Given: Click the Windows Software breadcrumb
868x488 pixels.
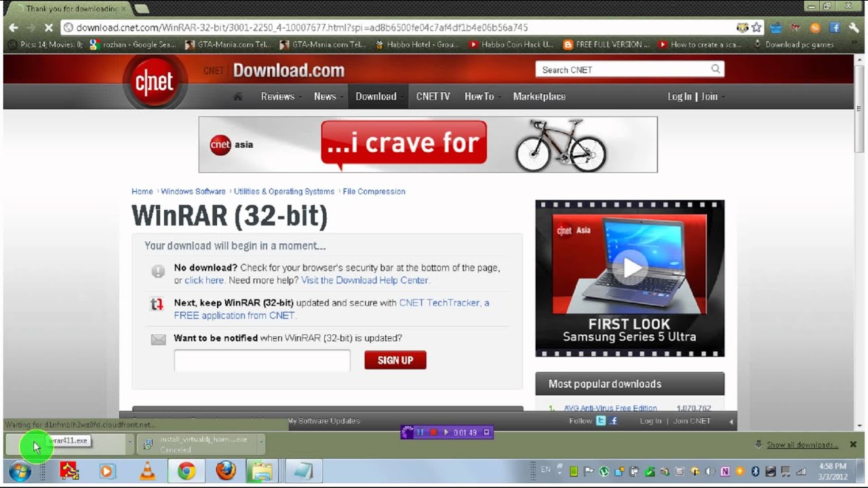Looking at the screenshot, I should click(193, 191).
